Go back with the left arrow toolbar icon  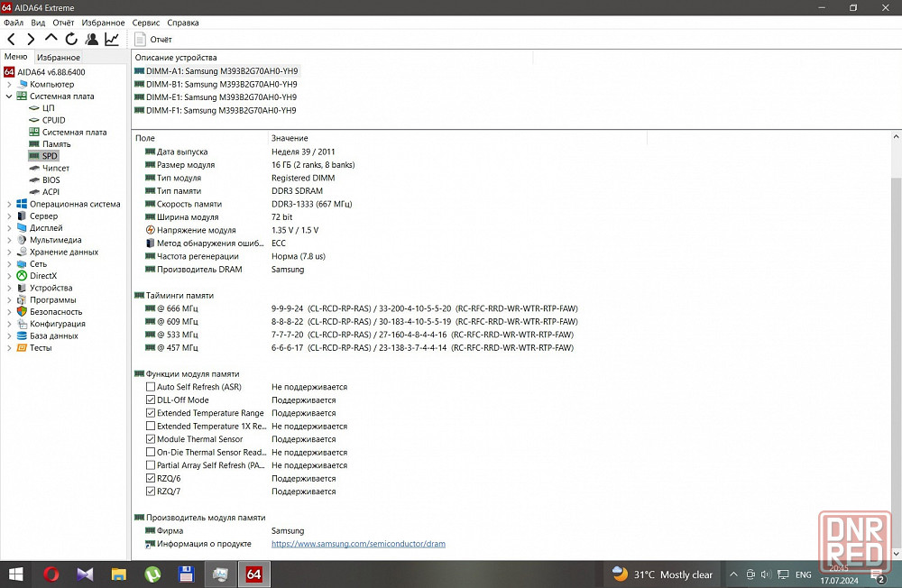point(12,39)
